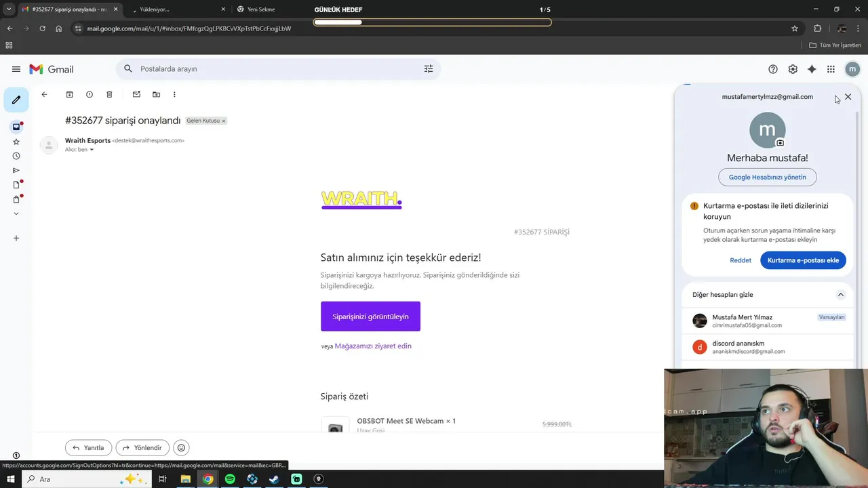Screen dimensions: 868x488
Task: Create new label with plus icon
Action: coord(16,238)
